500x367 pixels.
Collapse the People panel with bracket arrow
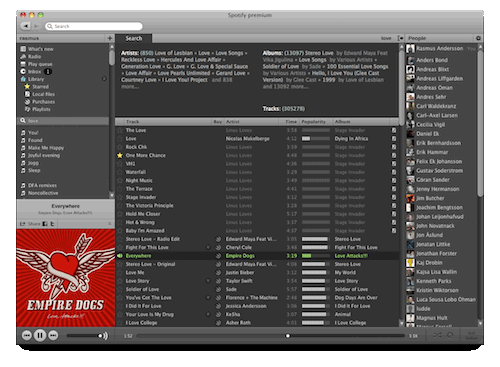(401, 38)
